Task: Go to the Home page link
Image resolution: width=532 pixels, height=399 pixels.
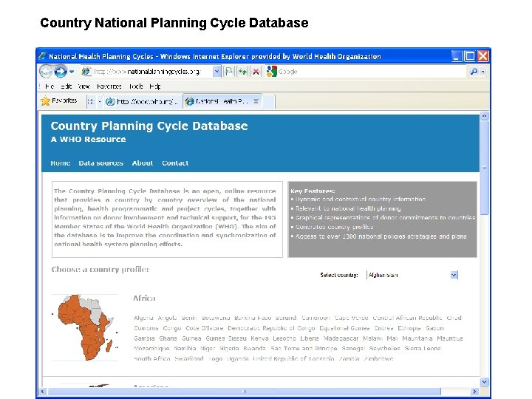Action: (61, 163)
